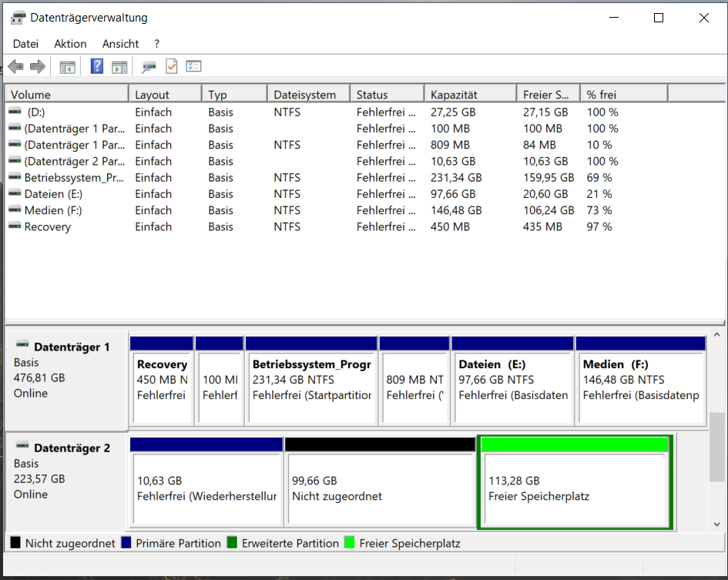
Task: Sort by the Volume column header
Action: 67,94
